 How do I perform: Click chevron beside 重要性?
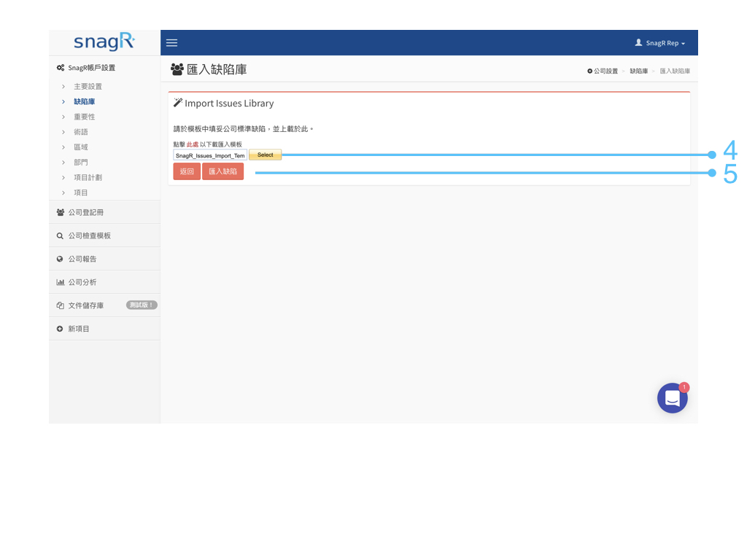[63, 117]
